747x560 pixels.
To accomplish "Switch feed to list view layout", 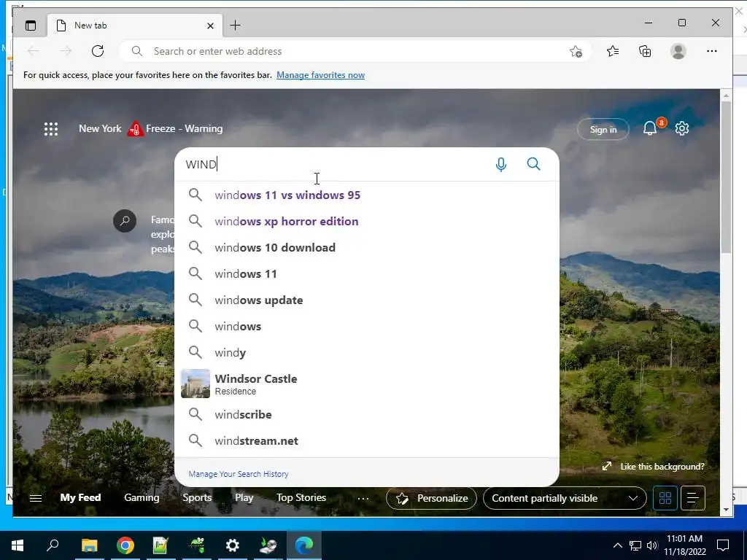I will tap(693, 498).
